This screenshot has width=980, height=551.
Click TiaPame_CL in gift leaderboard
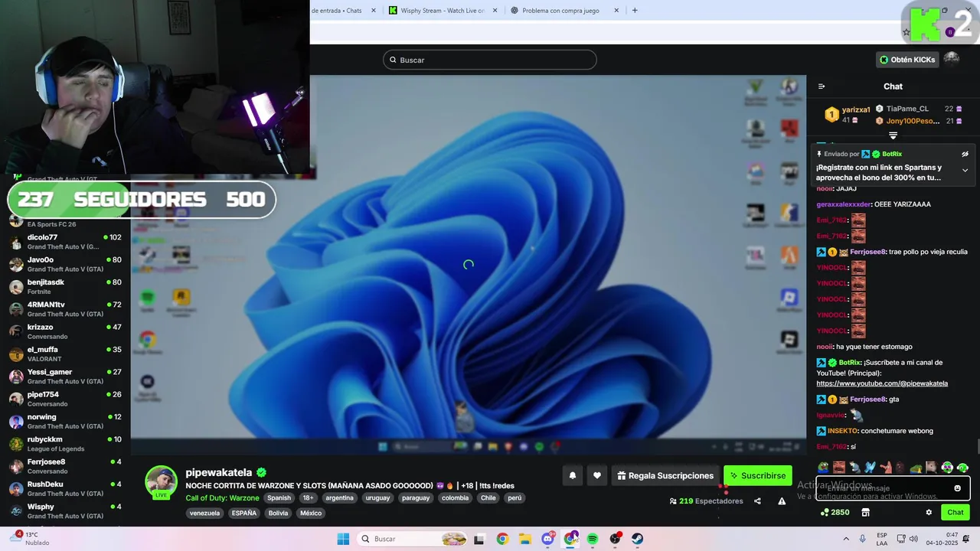907,109
